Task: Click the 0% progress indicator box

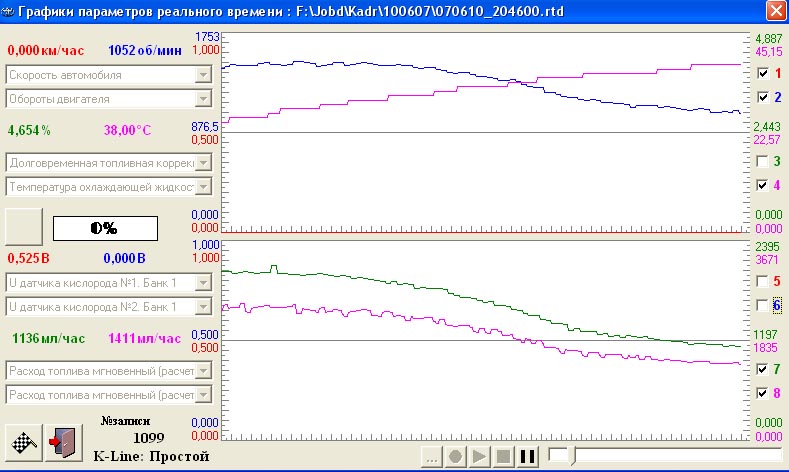Action: [x=105, y=227]
